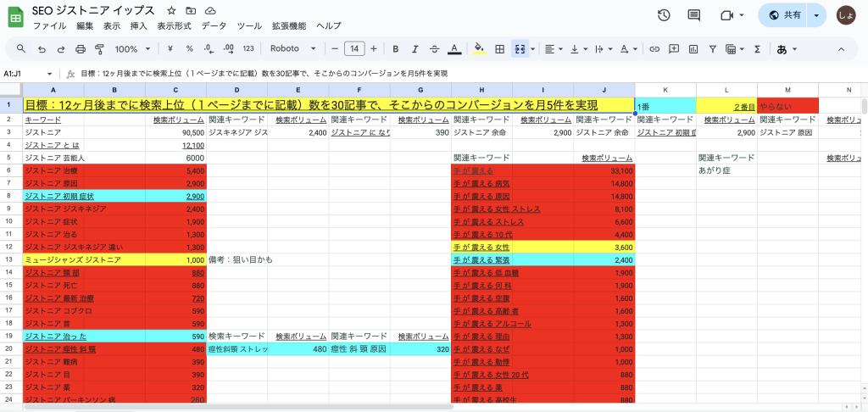Open the データ menu
Screen dimensions: 868x412
coord(214,26)
